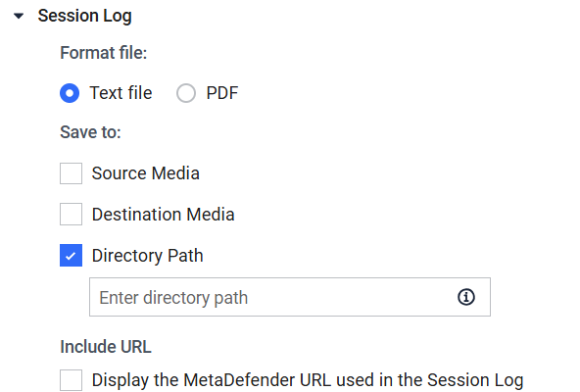The height and width of the screenshot is (392, 580).
Task: Click the 'PDF' format label
Action: 222,92
